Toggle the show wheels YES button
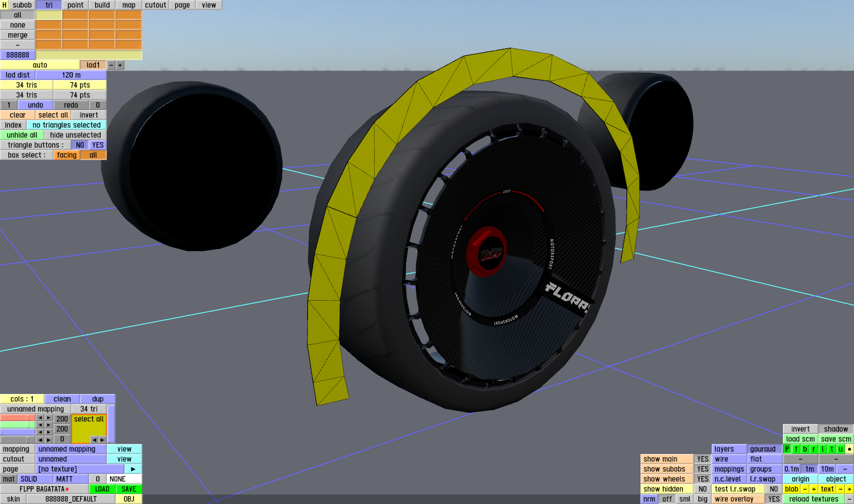The image size is (854, 504). click(x=703, y=479)
